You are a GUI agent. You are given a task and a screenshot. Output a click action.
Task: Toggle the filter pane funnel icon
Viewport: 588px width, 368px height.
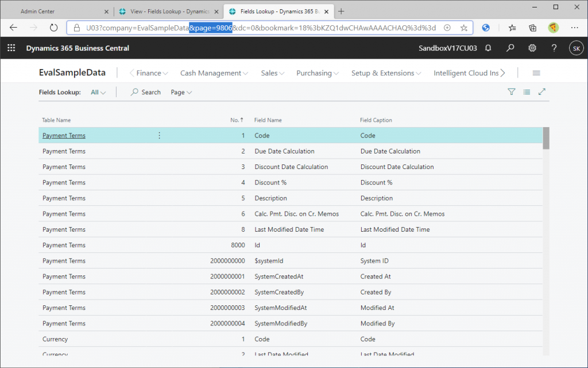pyautogui.click(x=511, y=91)
